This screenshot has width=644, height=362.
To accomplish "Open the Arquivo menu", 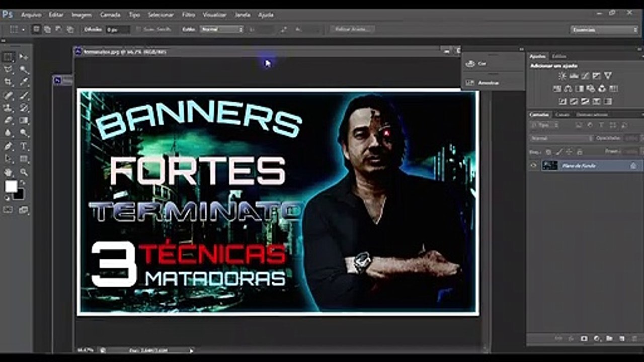I will point(31,15).
